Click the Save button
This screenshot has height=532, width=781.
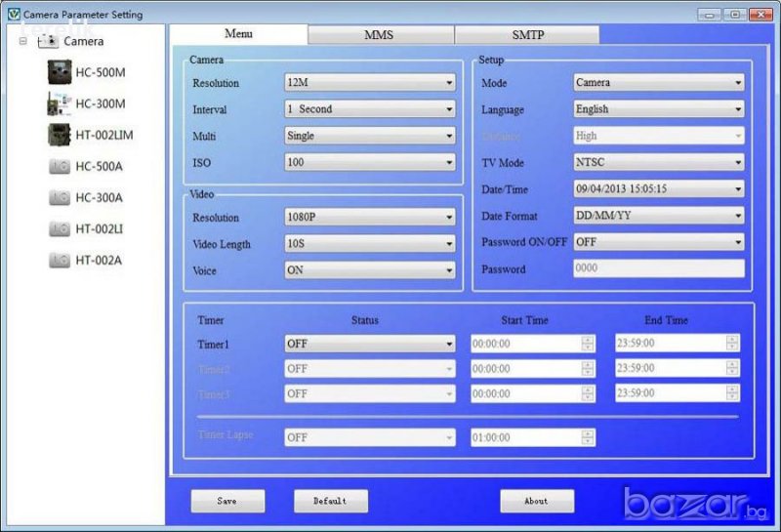(x=227, y=501)
